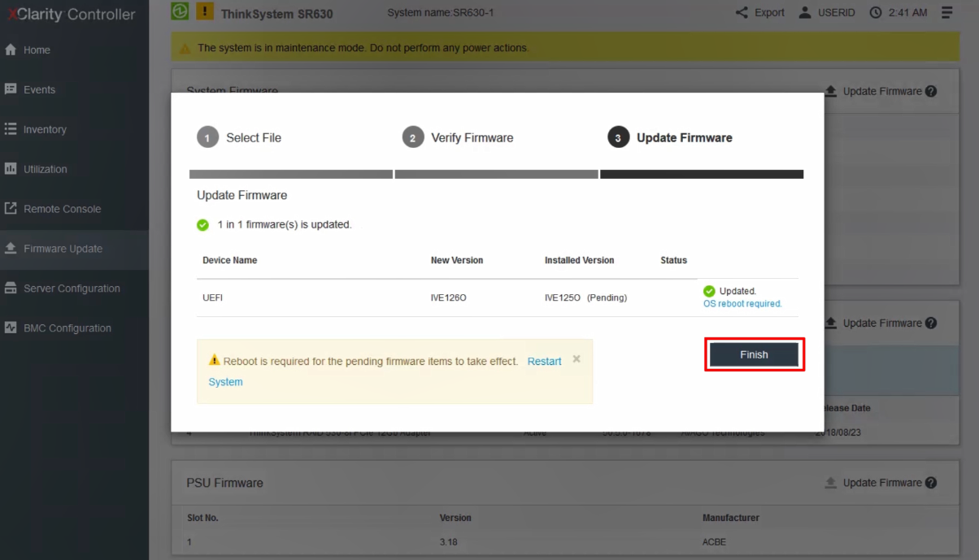This screenshot has width=979, height=560.
Task: Open the Home sidebar item
Action: (x=37, y=50)
